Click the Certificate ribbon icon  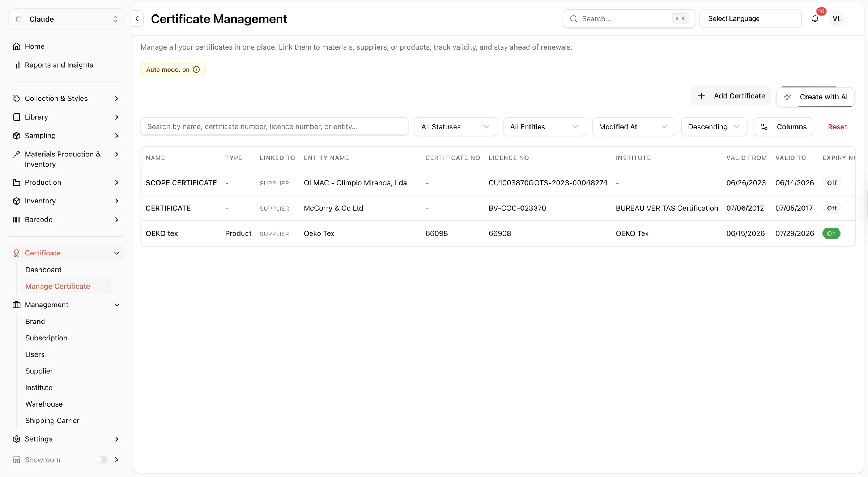(x=16, y=253)
